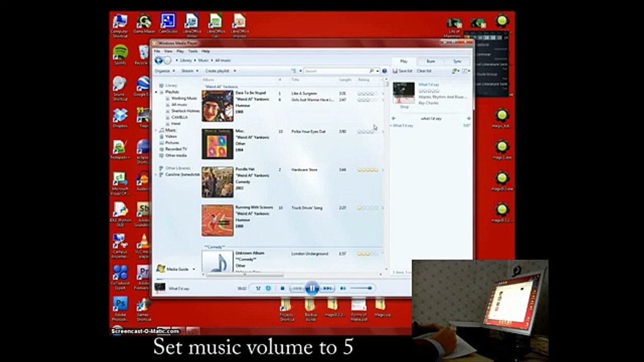Click the Shop link under the album art
Screen dimensions: 644x362
point(404,107)
